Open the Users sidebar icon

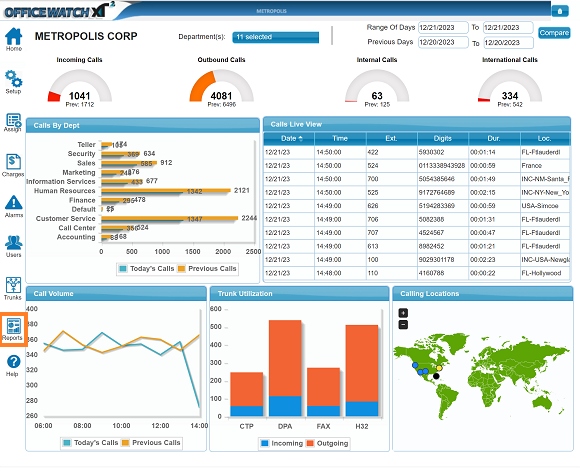coord(14,246)
